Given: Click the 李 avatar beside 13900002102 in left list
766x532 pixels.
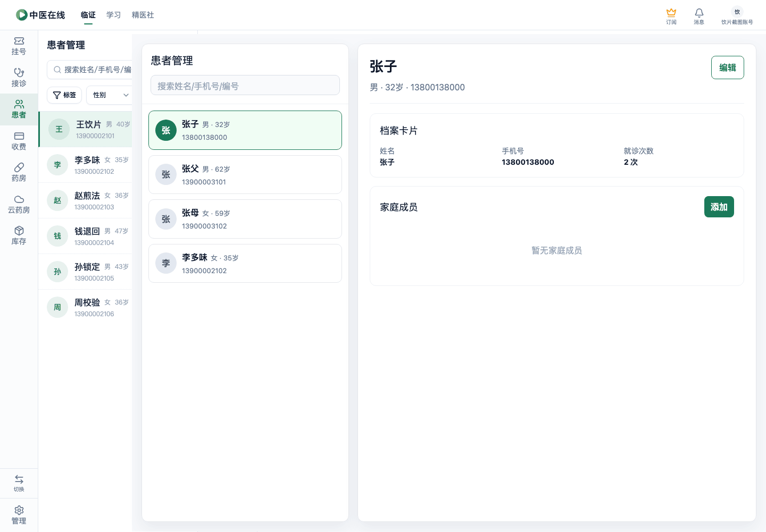Looking at the screenshot, I should [57, 165].
